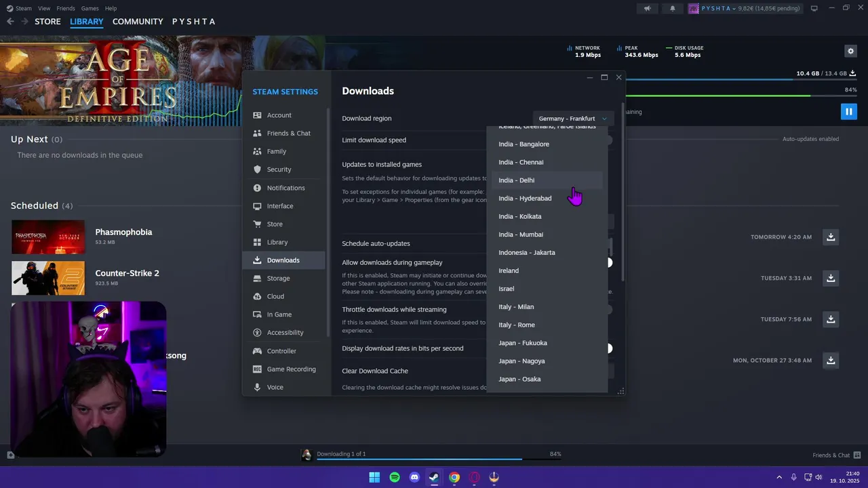Open the Account settings section
This screenshot has height=488, width=868.
click(283, 115)
